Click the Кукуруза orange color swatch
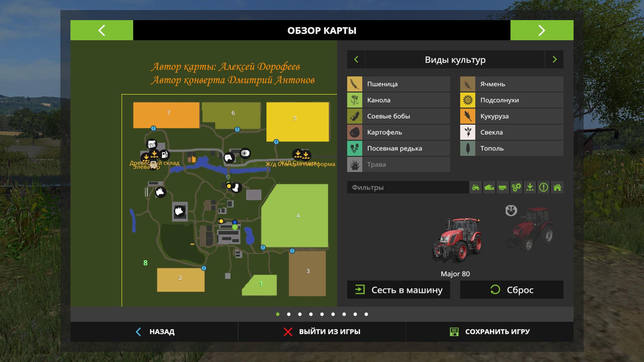Screen dimensions: 644x362 [468, 116]
